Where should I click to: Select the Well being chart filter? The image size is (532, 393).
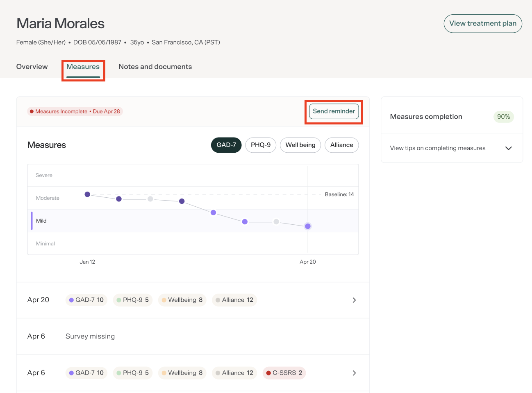(300, 145)
